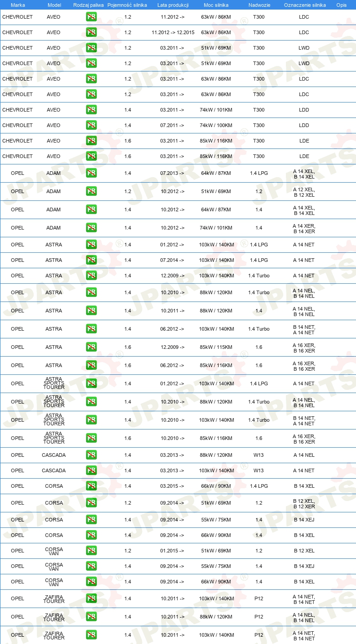
Task: Select the '01.2015 ->' production date cell
Action: click(x=173, y=551)
